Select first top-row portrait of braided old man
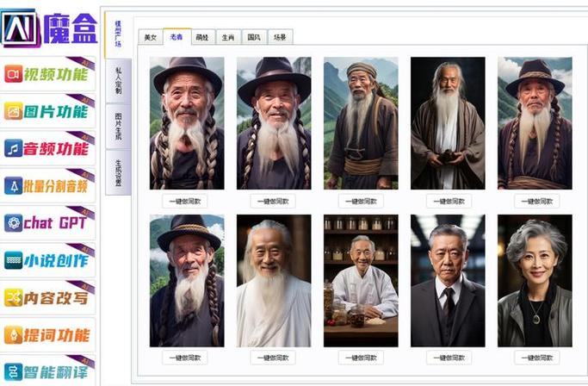Image resolution: width=588 pixels, height=386 pixels. 187,123
